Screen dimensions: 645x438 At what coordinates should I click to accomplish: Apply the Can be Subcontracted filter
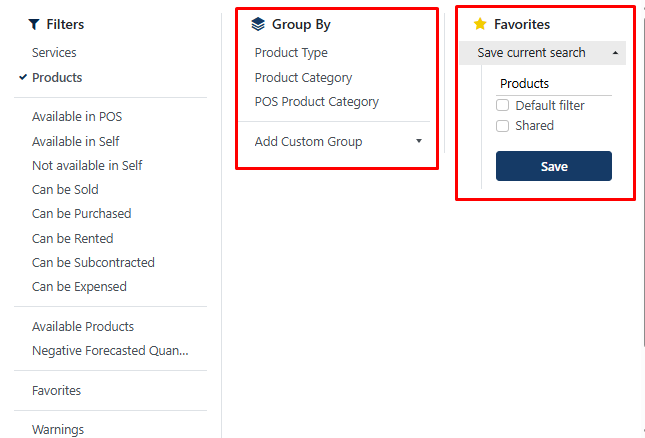tap(93, 262)
